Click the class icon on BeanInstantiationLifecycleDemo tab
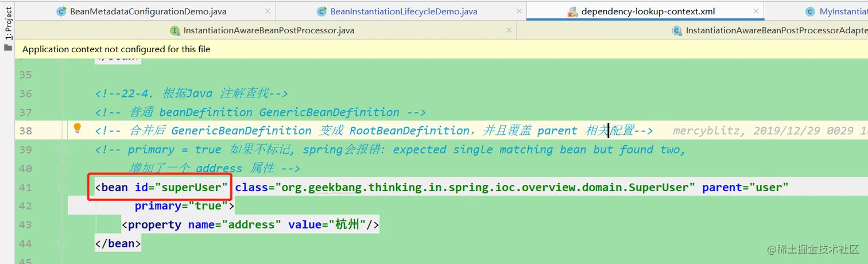Screen dimensions: 868x264 (x=321, y=11)
